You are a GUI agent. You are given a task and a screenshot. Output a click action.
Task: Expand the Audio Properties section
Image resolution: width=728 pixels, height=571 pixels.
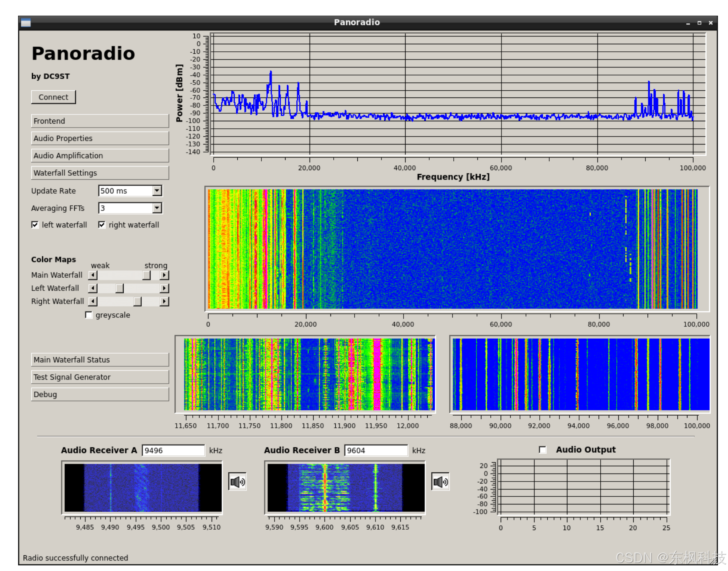(100, 138)
